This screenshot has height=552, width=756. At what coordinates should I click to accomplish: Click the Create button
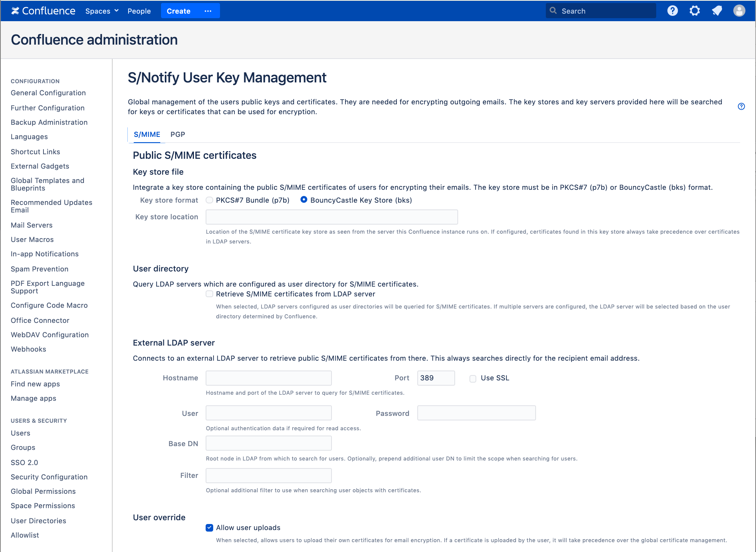(x=178, y=11)
